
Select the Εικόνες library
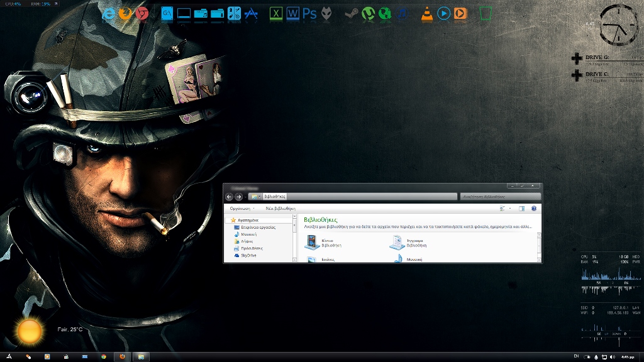(320, 260)
